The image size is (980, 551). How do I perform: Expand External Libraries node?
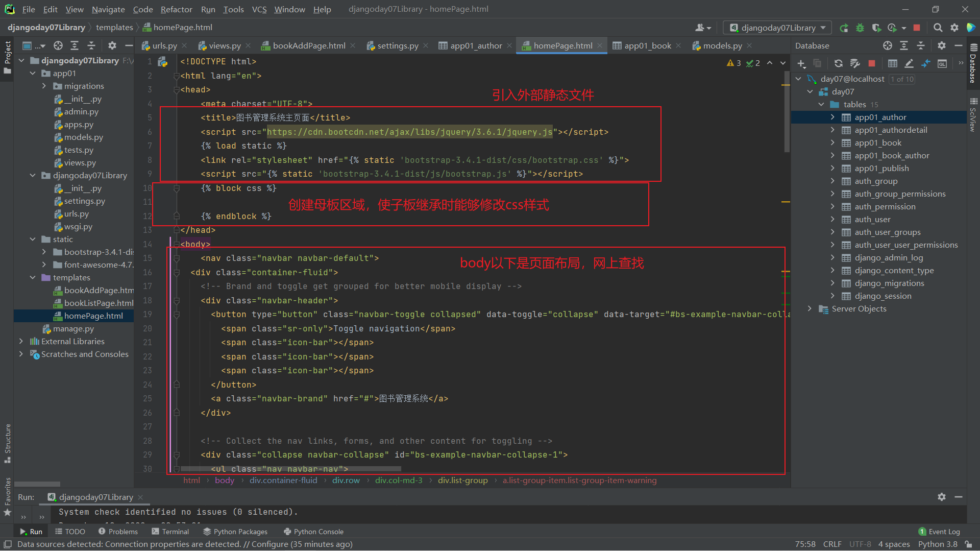pyautogui.click(x=21, y=342)
